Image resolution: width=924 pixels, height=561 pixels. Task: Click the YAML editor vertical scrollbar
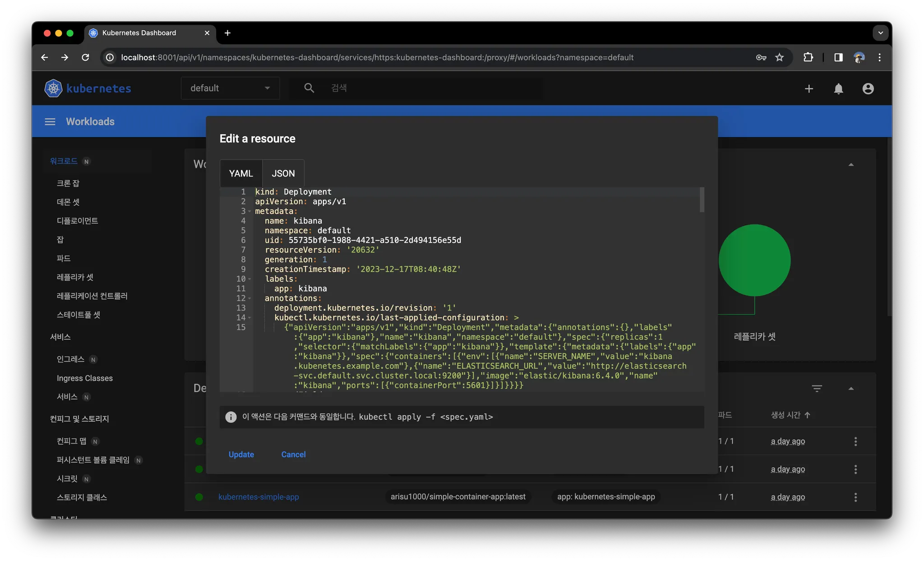click(x=702, y=200)
